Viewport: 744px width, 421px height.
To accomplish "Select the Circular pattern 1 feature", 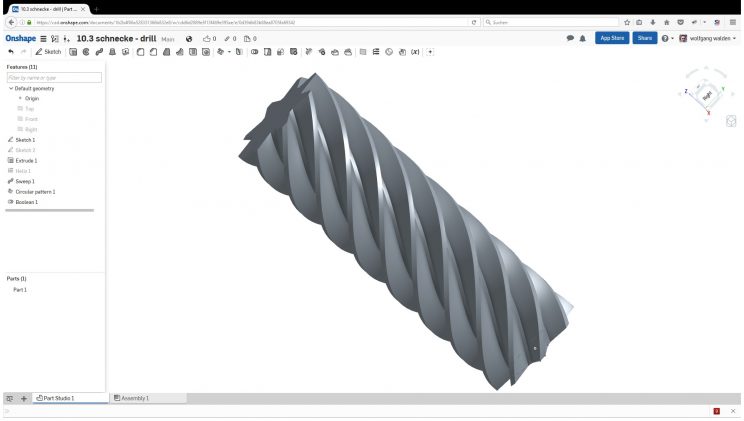I will tap(35, 191).
